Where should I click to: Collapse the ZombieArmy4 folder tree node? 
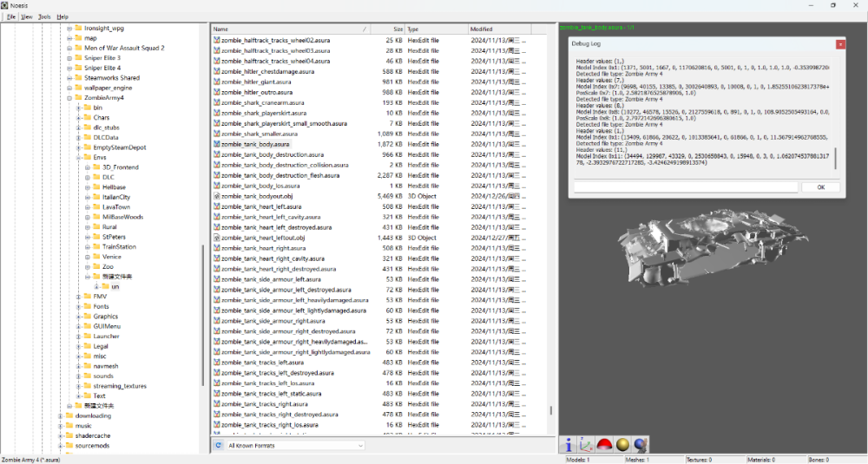(69, 98)
